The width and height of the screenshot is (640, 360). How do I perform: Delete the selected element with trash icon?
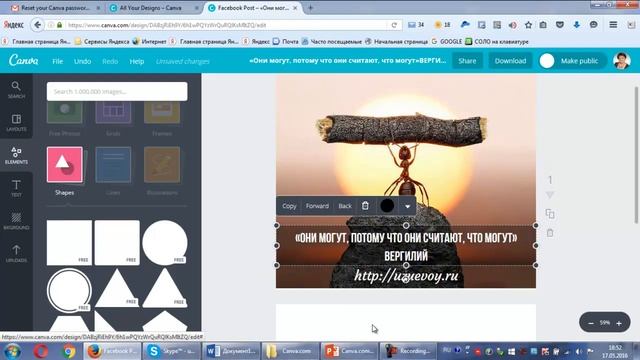point(365,206)
